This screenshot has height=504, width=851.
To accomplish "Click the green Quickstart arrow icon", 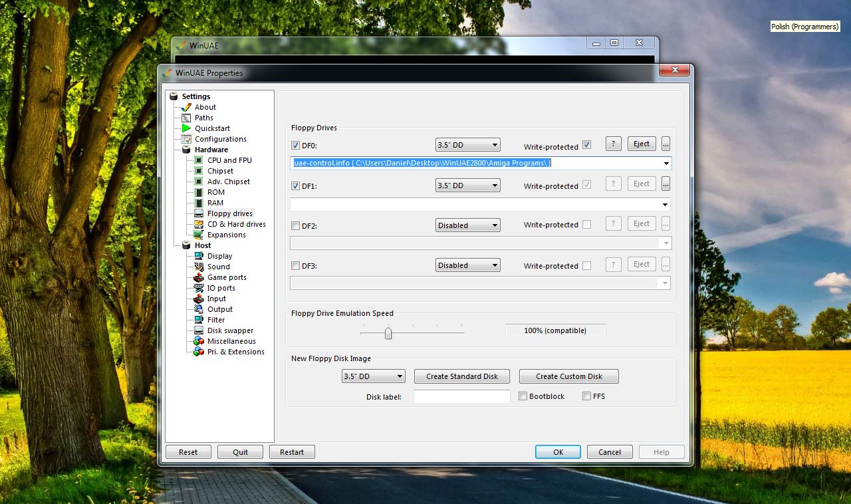I will click(186, 128).
